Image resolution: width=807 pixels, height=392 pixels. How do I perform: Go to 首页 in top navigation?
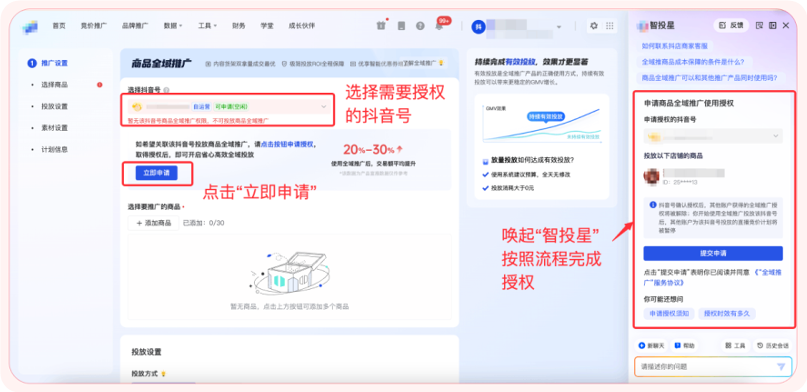pos(59,26)
